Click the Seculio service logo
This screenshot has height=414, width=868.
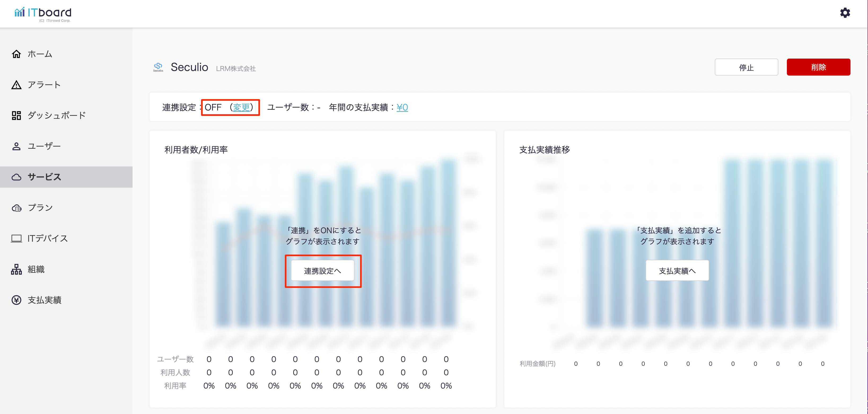[x=158, y=67]
